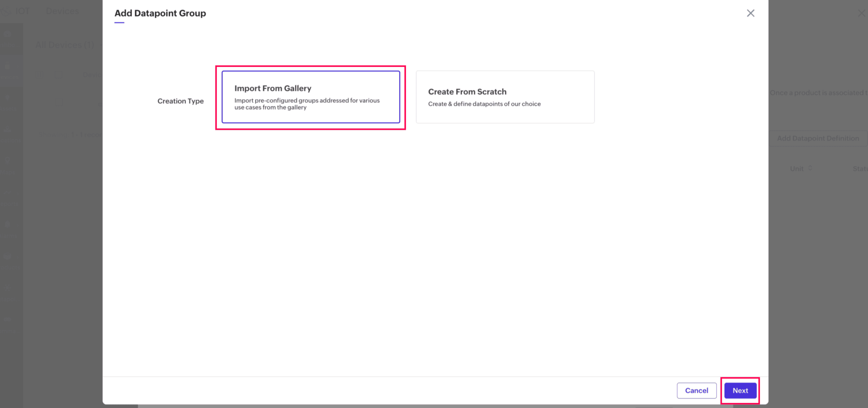Select the Import From Gallery card
The image size is (868, 408).
[311, 97]
